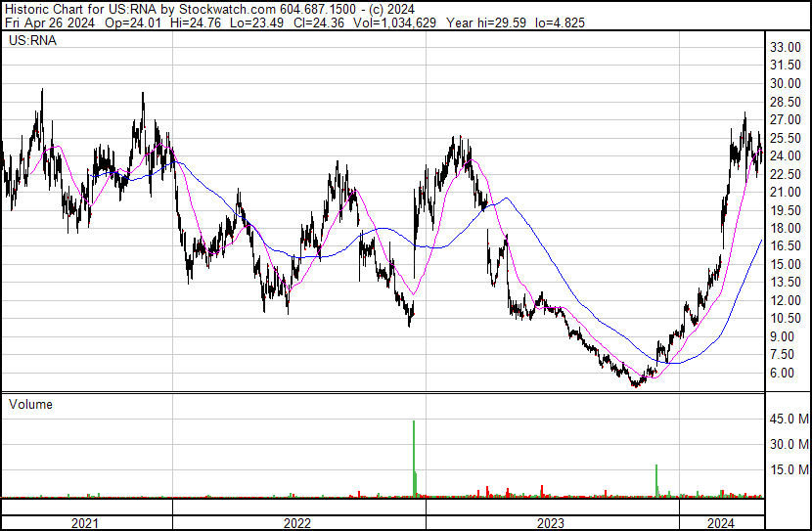The image size is (812, 531).
Task: Click the 9.00 price axis label
Action: point(782,336)
